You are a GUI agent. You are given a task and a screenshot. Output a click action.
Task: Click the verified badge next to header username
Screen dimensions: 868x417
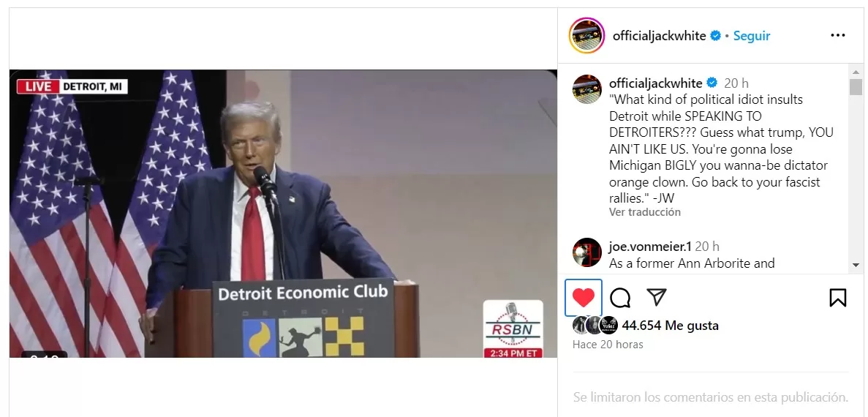pos(716,36)
